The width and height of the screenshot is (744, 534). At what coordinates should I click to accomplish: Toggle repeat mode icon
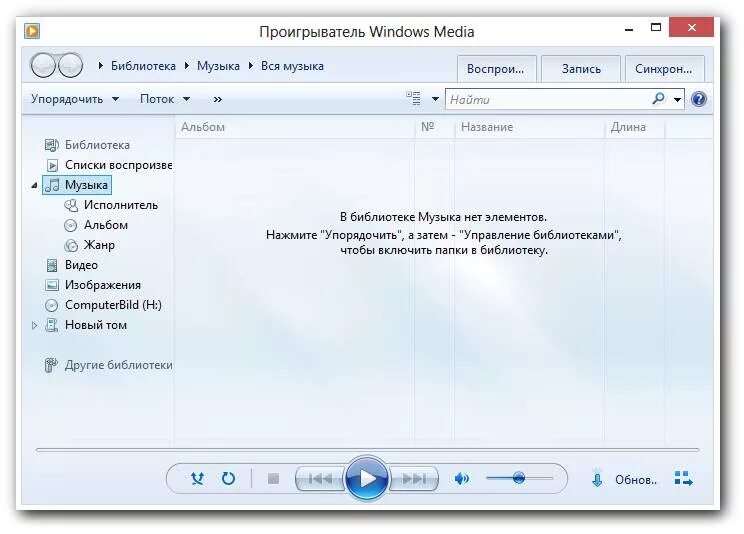(x=228, y=478)
